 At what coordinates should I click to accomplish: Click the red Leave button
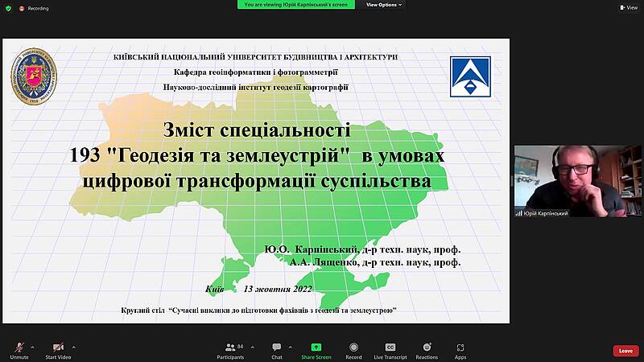click(x=625, y=351)
